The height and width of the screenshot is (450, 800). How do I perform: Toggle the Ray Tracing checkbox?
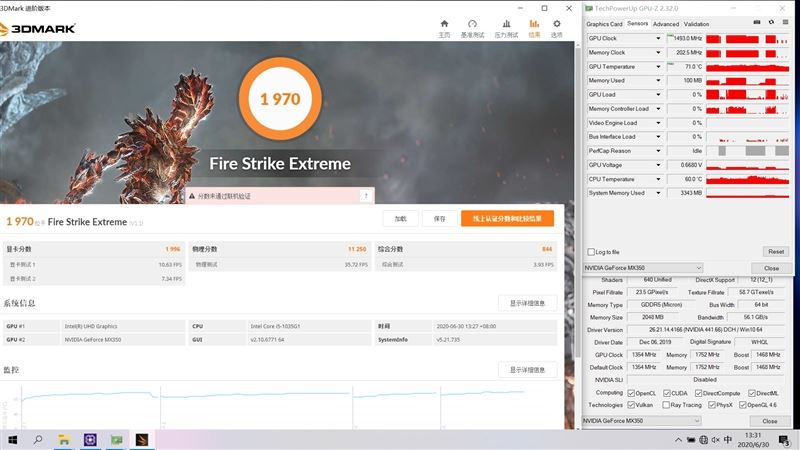coord(666,405)
